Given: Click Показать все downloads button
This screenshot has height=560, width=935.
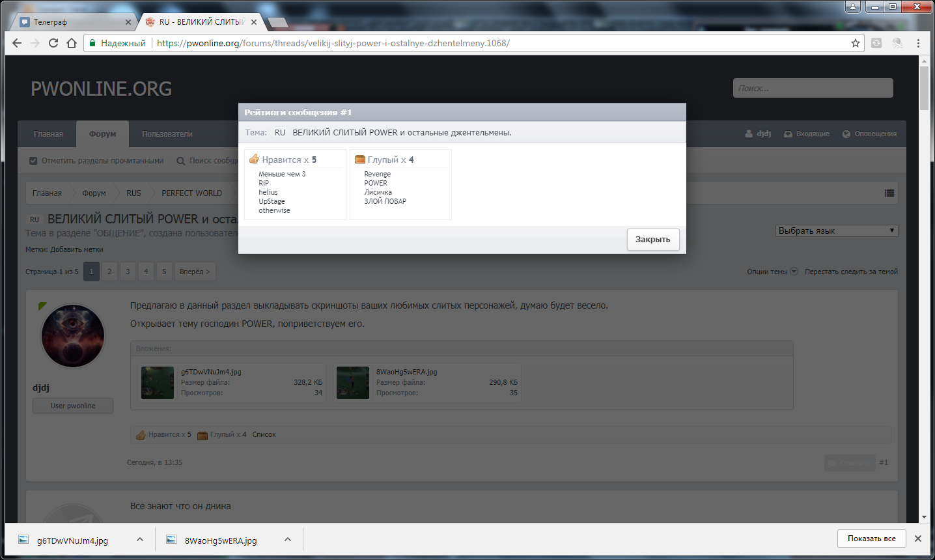Looking at the screenshot, I should pyautogui.click(x=872, y=539).
